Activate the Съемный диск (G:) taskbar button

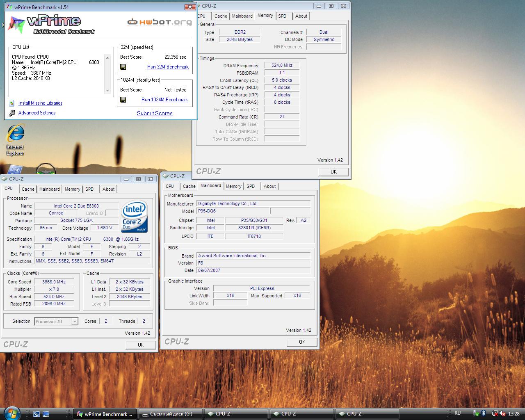click(170, 414)
